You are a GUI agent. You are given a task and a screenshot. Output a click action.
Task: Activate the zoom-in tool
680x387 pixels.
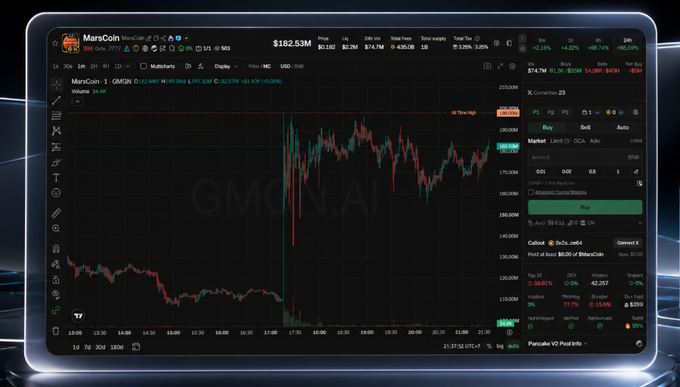coord(56,228)
